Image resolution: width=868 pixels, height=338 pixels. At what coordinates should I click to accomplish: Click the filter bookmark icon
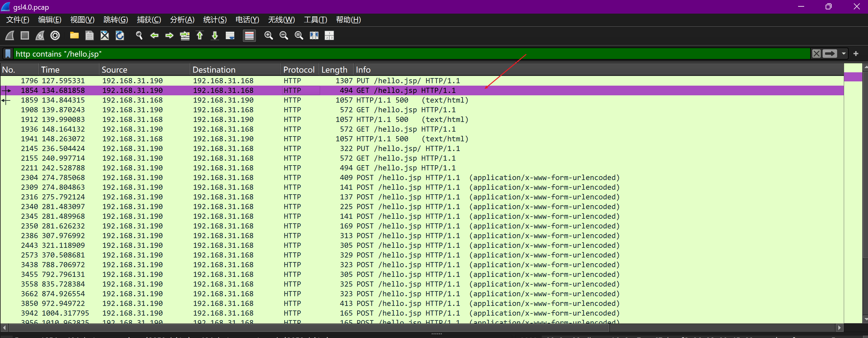[8, 54]
